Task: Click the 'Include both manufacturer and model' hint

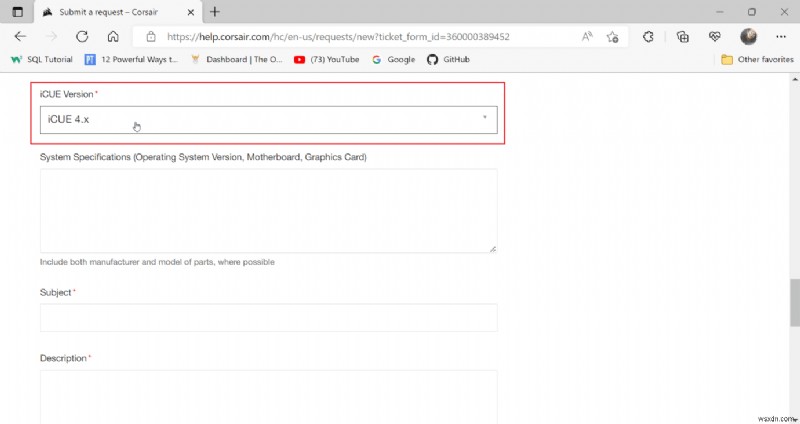Action: coord(157,262)
